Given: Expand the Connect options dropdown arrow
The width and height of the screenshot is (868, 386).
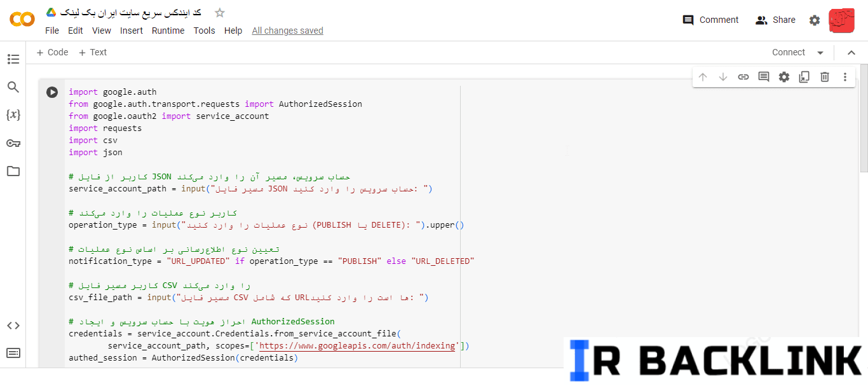Looking at the screenshot, I should click(820, 53).
